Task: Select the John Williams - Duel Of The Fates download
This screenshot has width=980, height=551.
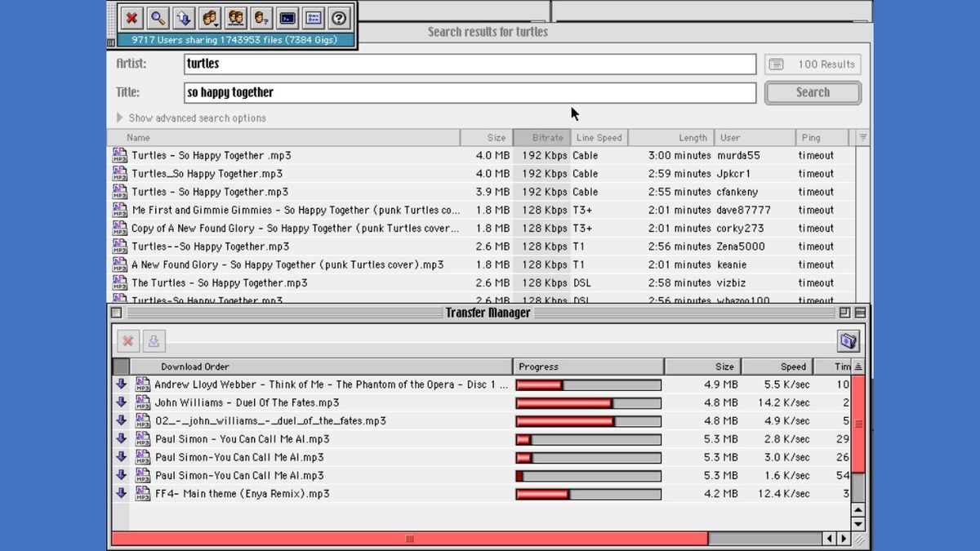Action: click(247, 402)
